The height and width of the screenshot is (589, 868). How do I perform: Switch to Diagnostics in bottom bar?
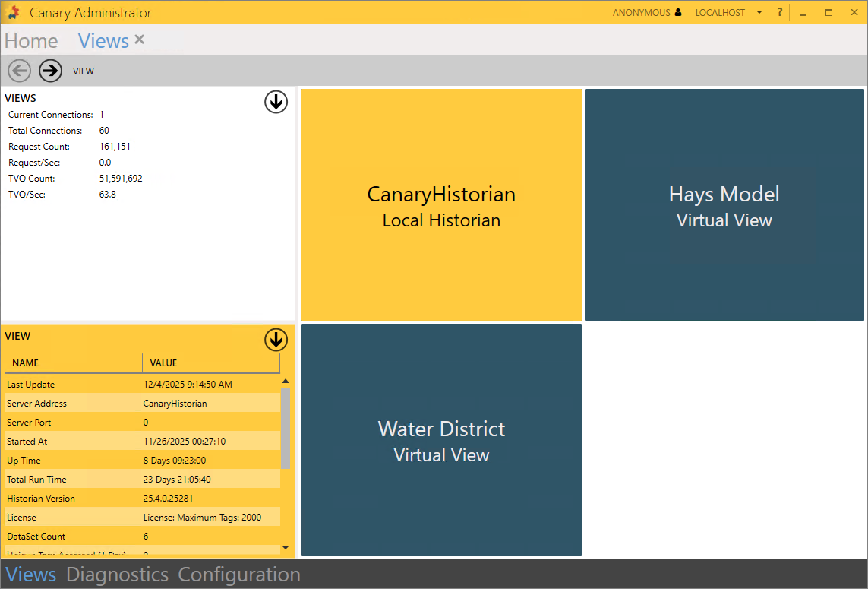[117, 575]
